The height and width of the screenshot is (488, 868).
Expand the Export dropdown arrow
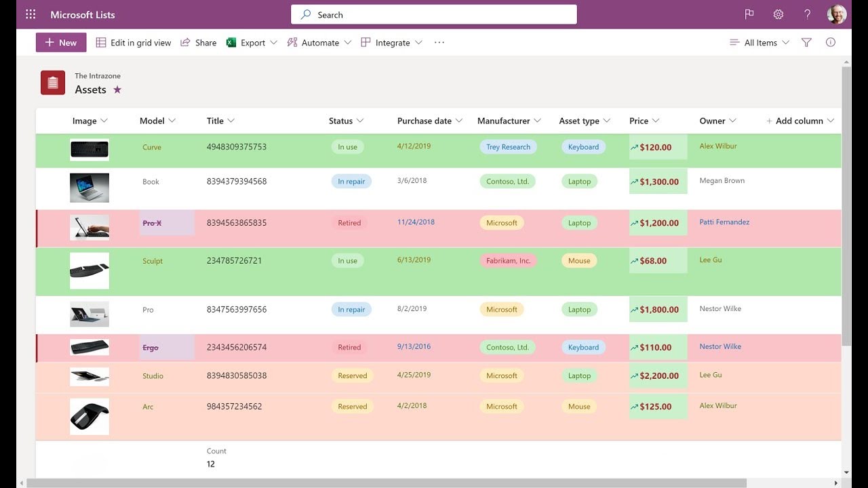point(274,42)
